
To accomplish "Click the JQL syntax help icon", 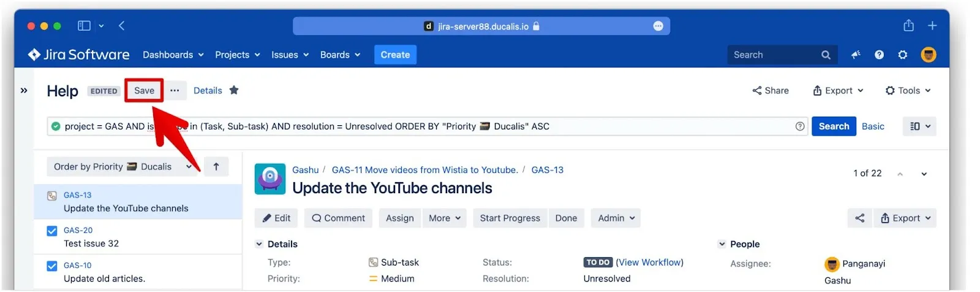I will point(799,126).
